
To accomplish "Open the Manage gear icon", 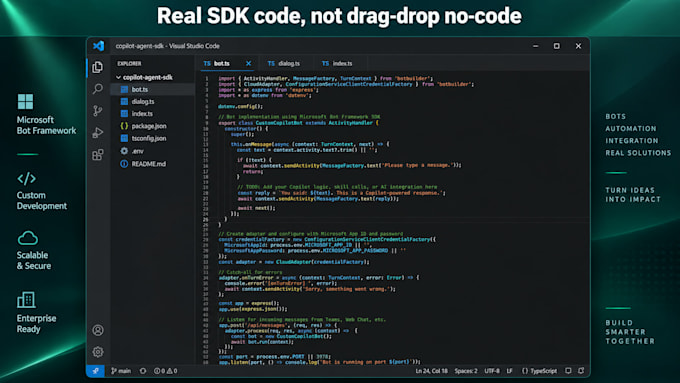I will click(x=98, y=352).
